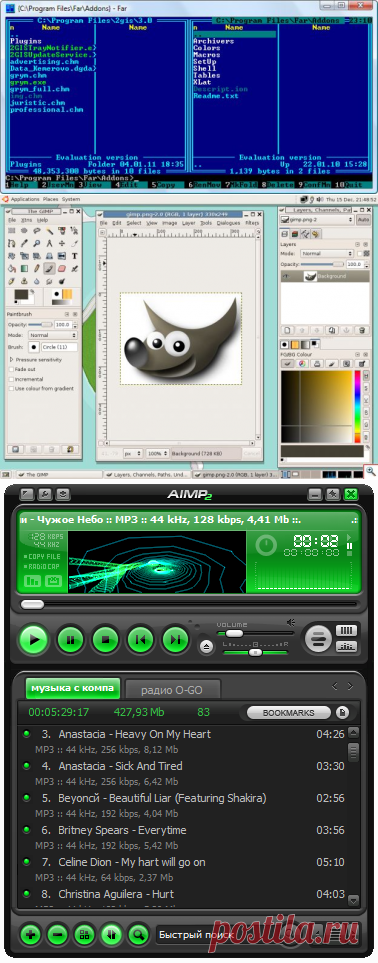The width and height of the screenshot is (378, 963).
Task: Enable Use colour from gradient
Action: [x=12, y=388]
